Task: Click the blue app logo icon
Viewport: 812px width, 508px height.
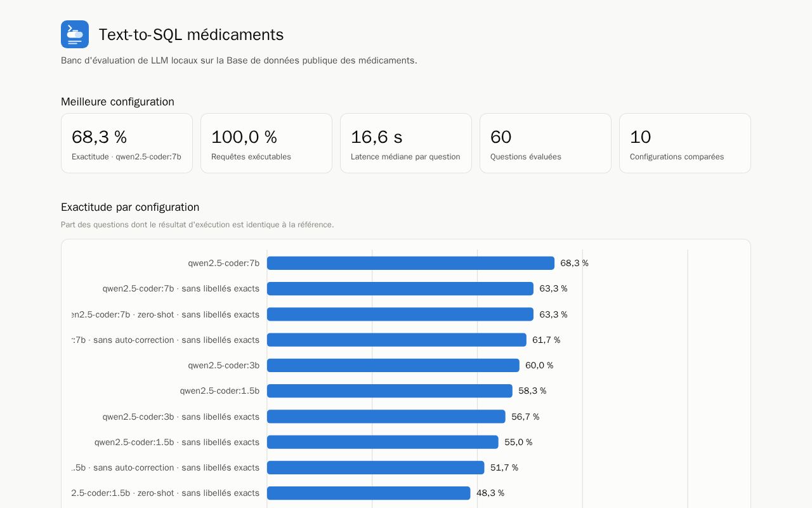Action: pyautogui.click(x=75, y=34)
